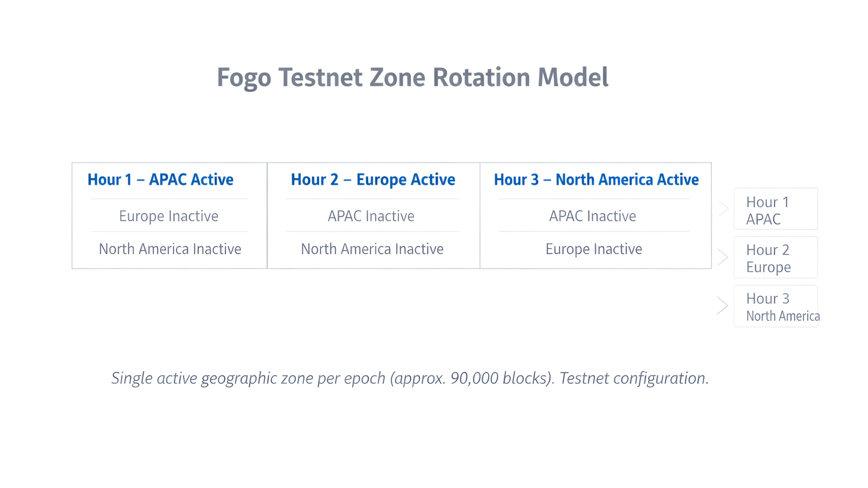
Task: Click "APAC Inactive" in the Hour 2 column
Action: click(371, 216)
